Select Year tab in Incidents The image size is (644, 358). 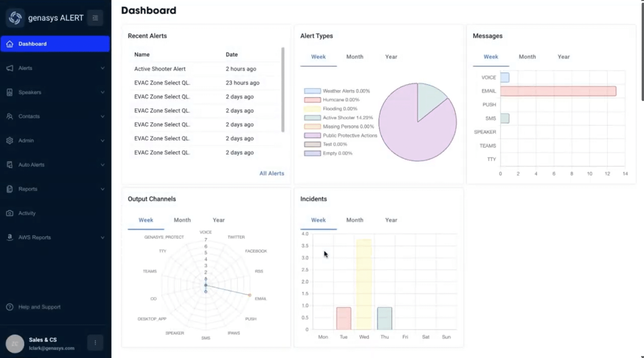[391, 220]
